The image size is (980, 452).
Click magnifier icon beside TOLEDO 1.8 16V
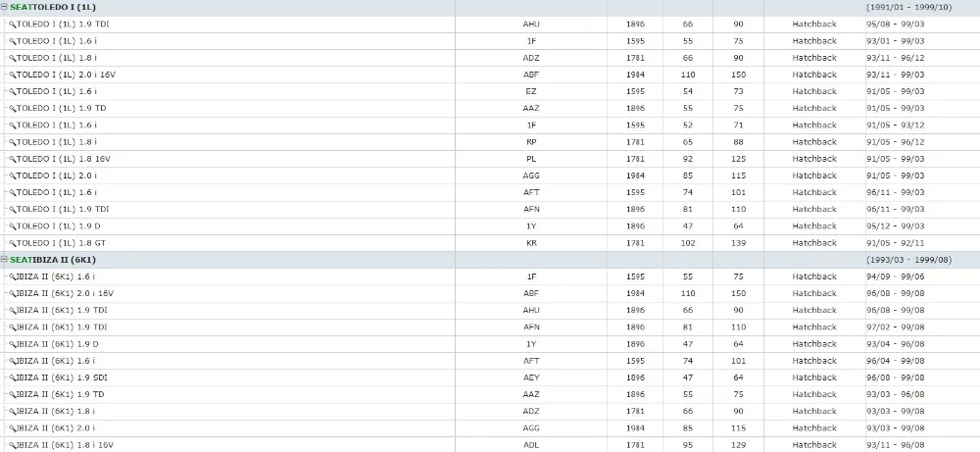point(12,159)
